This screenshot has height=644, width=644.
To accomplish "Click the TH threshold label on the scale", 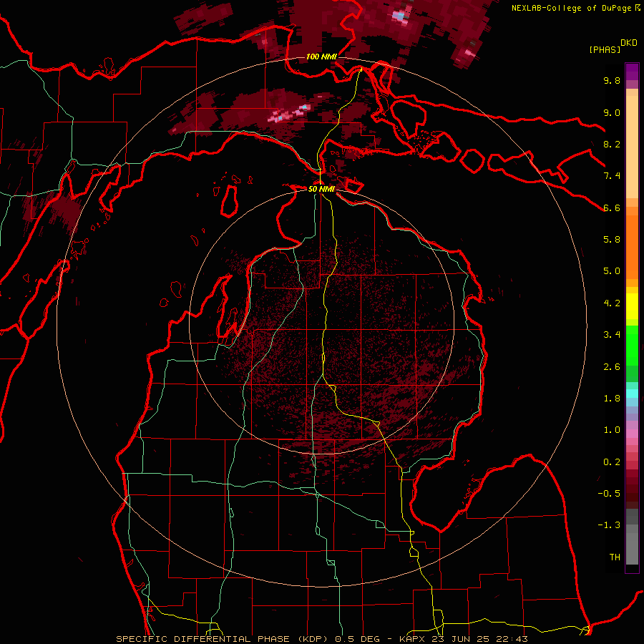I will 615,557.
